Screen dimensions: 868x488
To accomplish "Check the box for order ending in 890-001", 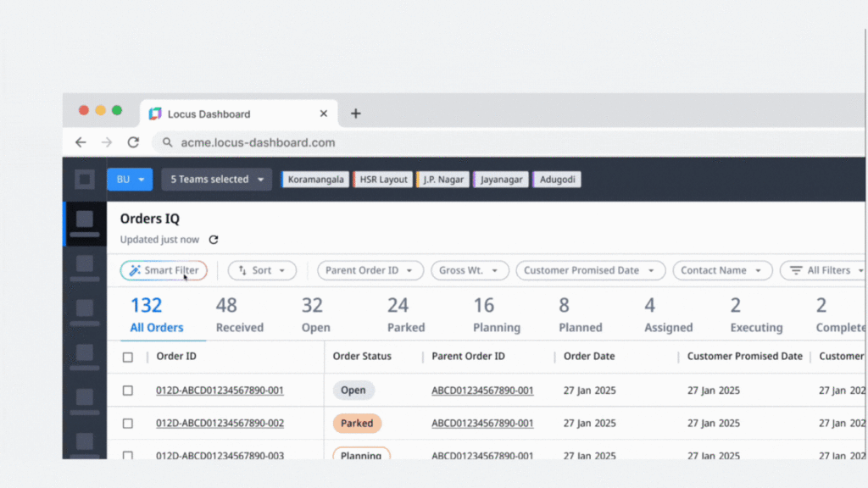I will [x=128, y=391].
